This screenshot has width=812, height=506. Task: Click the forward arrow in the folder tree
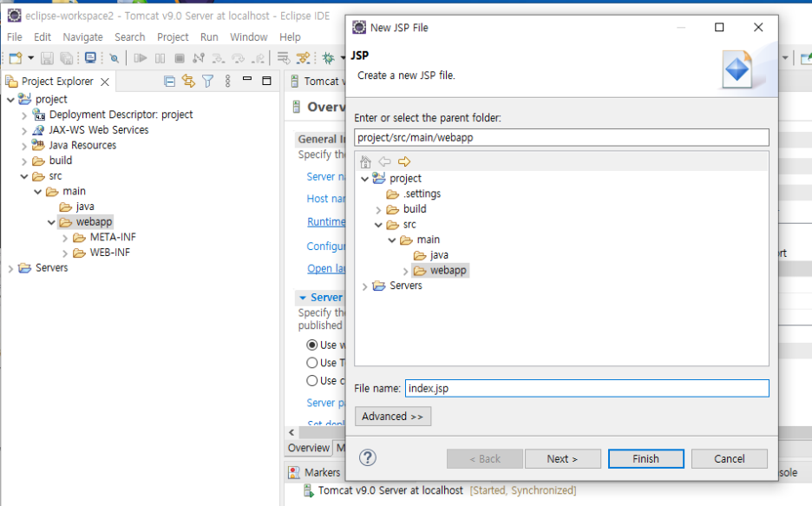404,161
